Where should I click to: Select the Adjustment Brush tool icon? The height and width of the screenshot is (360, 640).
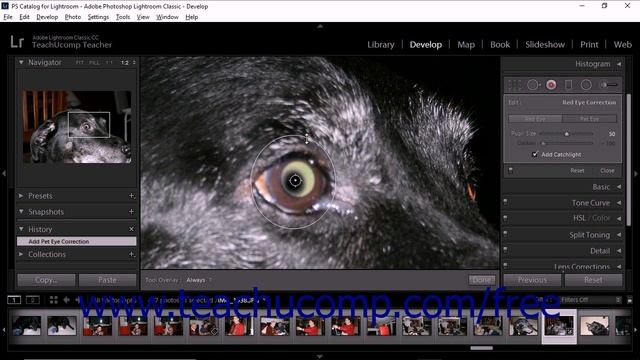(609, 85)
